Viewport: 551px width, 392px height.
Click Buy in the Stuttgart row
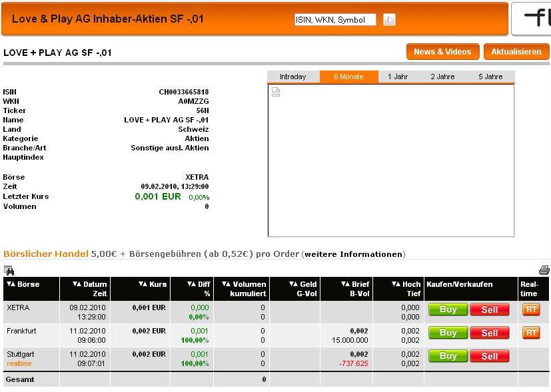[448, 356]
